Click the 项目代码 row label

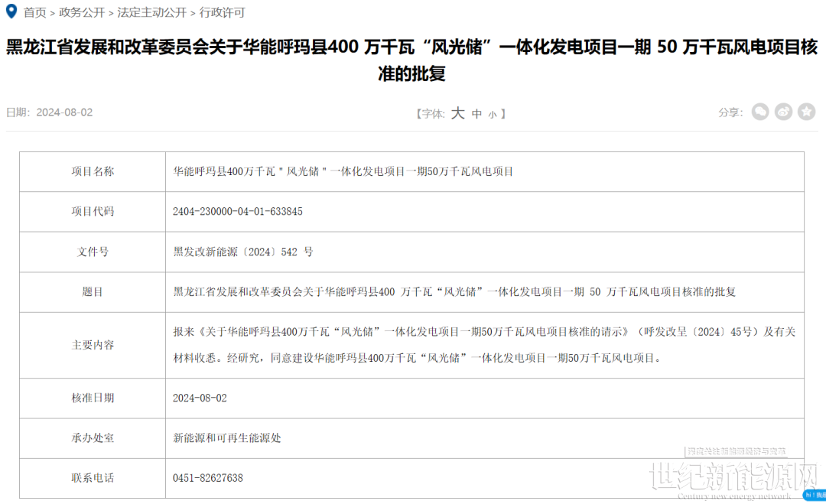tap(93, 211)
